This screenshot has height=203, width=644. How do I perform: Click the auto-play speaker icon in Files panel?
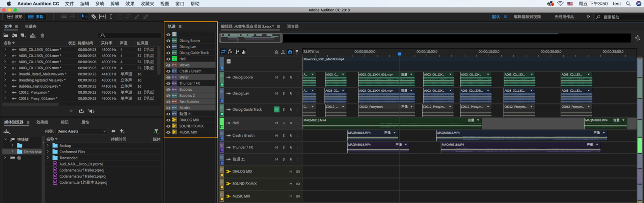click(91, 111)
